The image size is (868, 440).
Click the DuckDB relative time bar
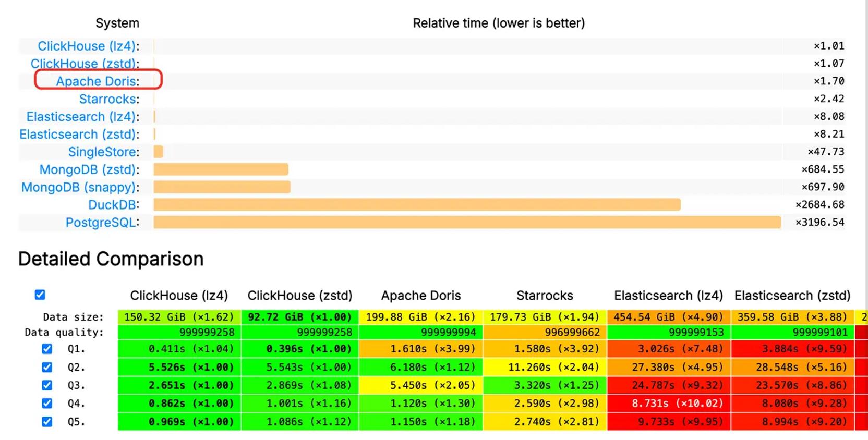417,205
